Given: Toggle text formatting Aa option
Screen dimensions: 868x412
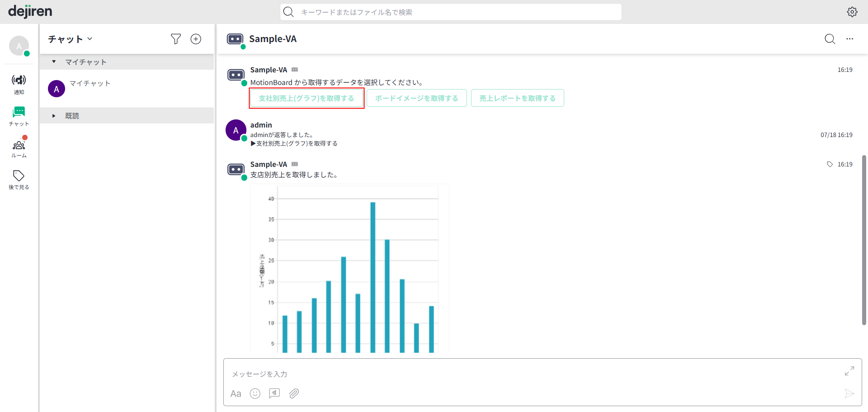Looking at the screenshot, I should [x=236, y=393].
